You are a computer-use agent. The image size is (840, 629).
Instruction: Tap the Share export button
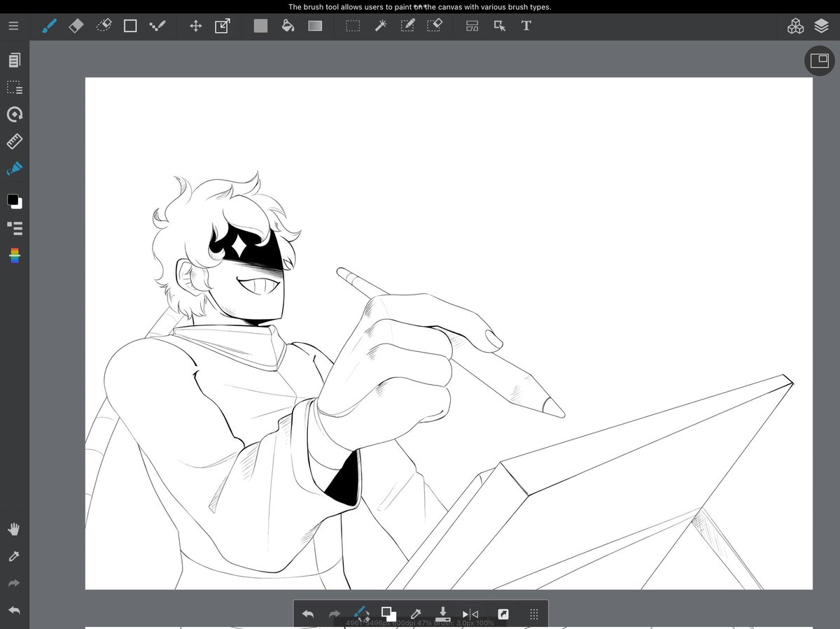tap(503, 614)
